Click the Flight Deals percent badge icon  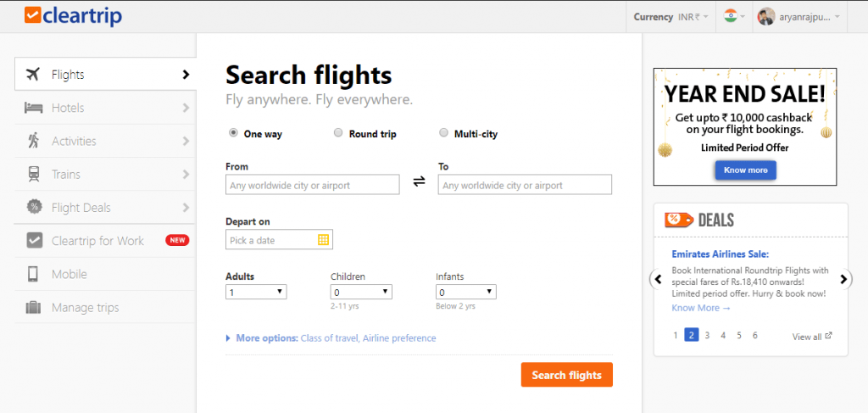pos(34,207)
